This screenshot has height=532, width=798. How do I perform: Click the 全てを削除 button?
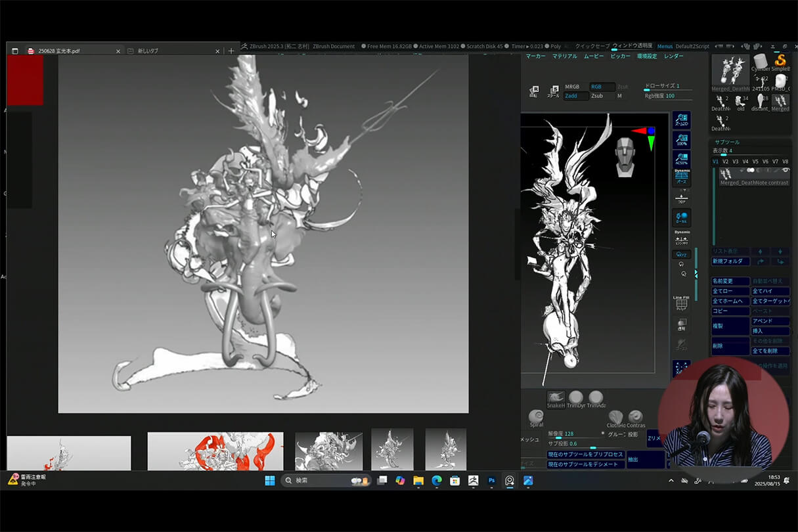[x=770, y=351]
